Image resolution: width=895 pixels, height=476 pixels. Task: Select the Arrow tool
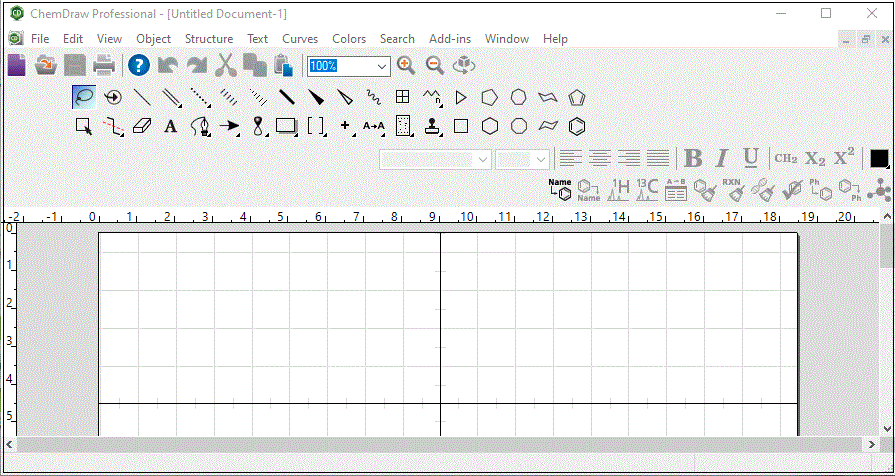pyautogui.click(x=229, y=126)
